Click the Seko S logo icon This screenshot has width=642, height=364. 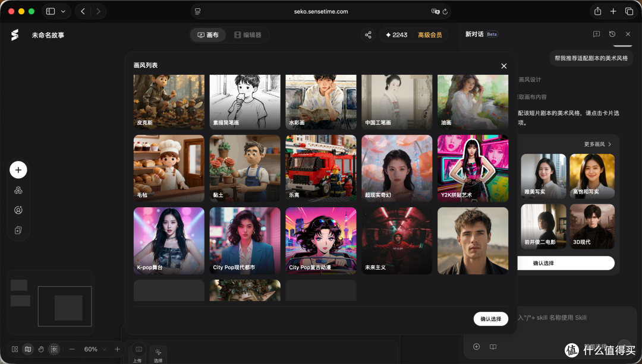click(x=15, y=35)
